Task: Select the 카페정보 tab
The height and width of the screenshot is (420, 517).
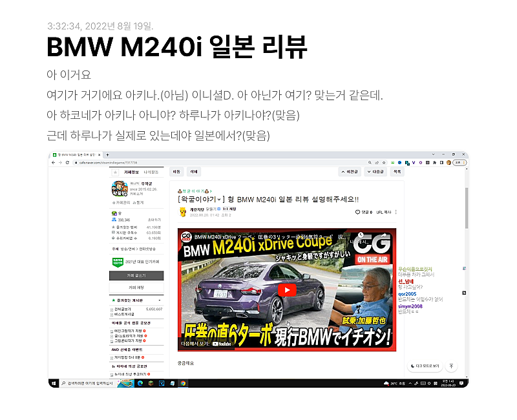Action: [x=131, y=173]
